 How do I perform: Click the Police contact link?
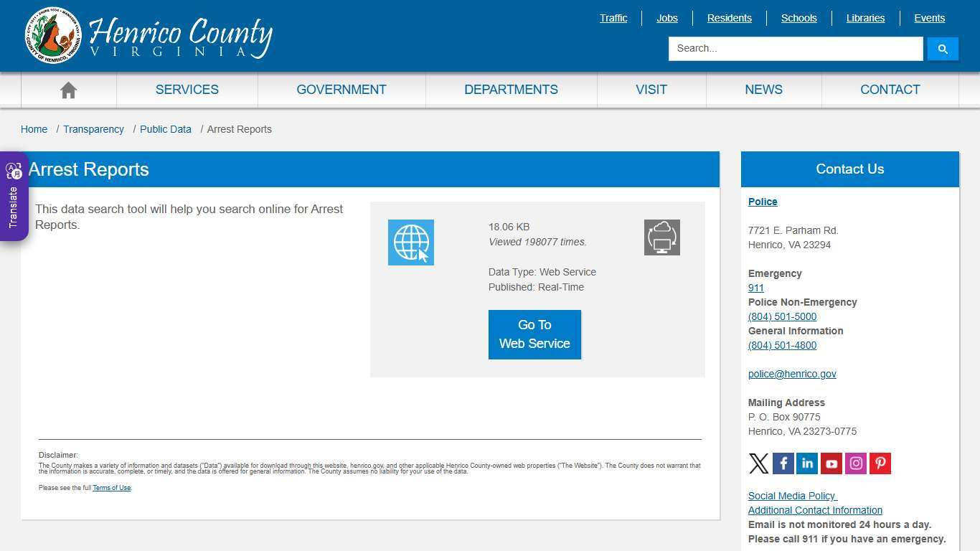[x=762, y=201]
